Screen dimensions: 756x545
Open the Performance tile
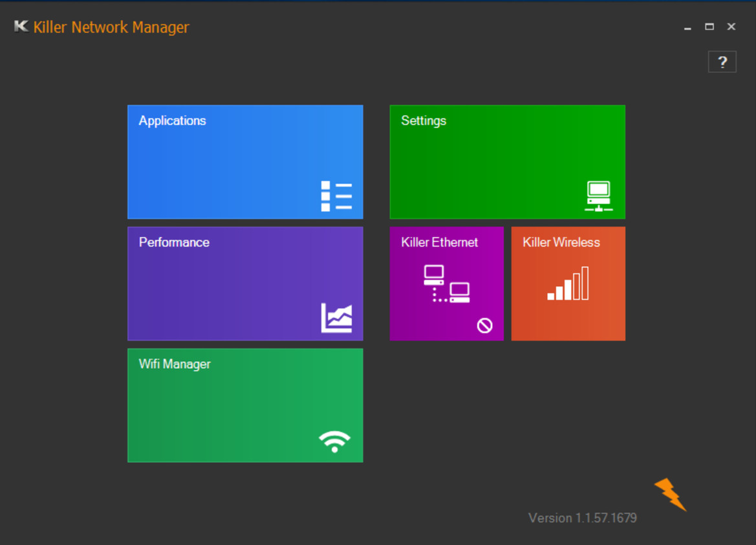(x=245, y=284)
